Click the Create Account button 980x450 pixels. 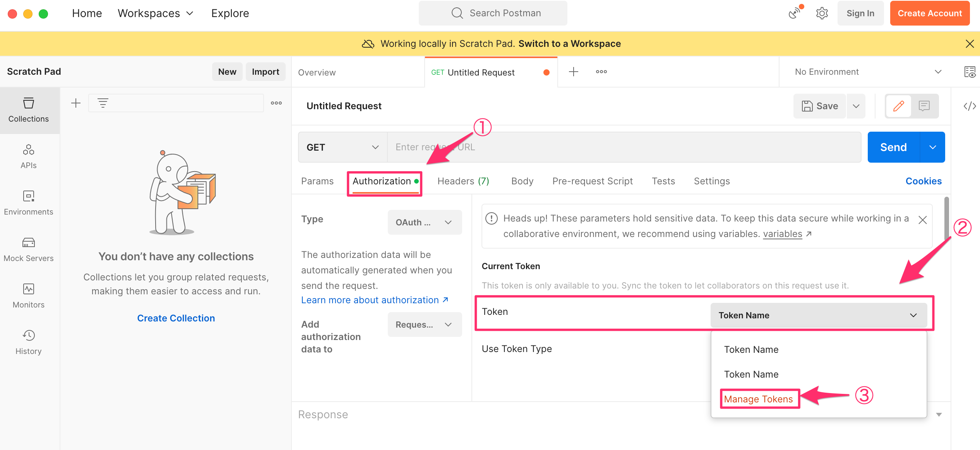[x=930, y=13]
